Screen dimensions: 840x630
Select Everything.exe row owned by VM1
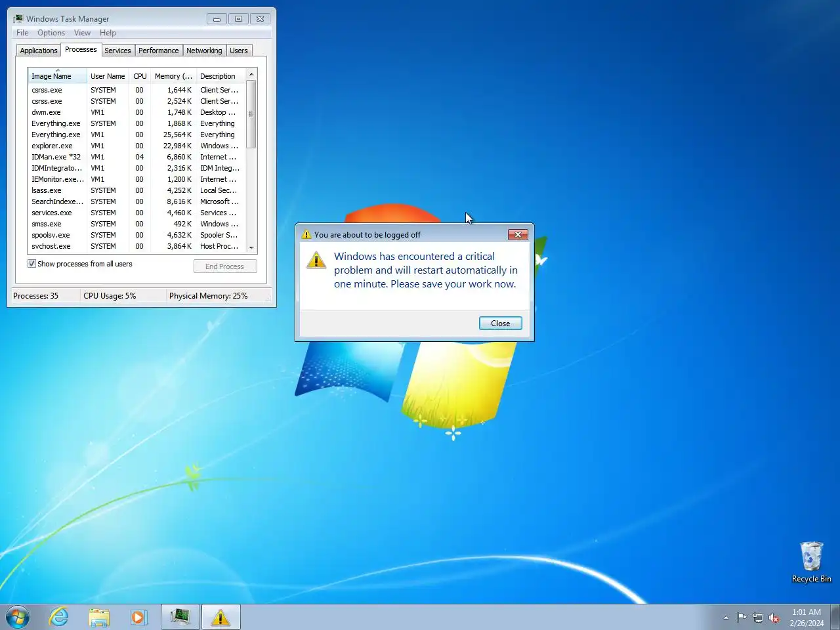click(x=136, y=135)
